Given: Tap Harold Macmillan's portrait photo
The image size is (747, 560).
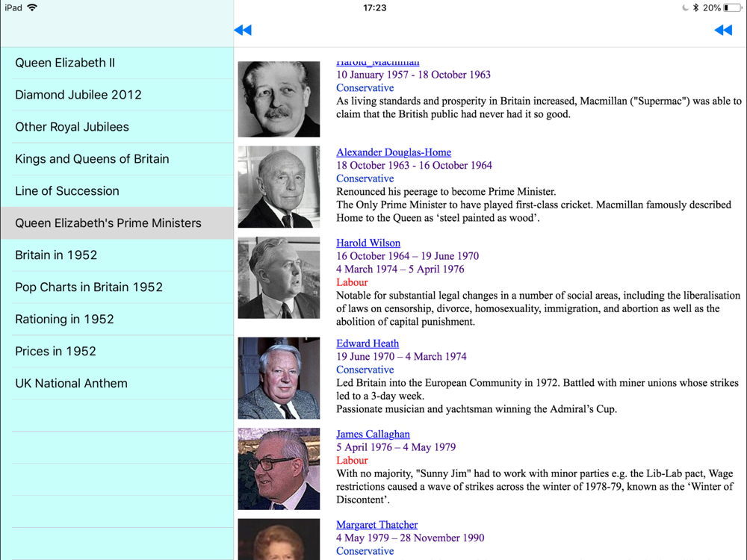Looking at the screenshot, I should tap(279, 99).
